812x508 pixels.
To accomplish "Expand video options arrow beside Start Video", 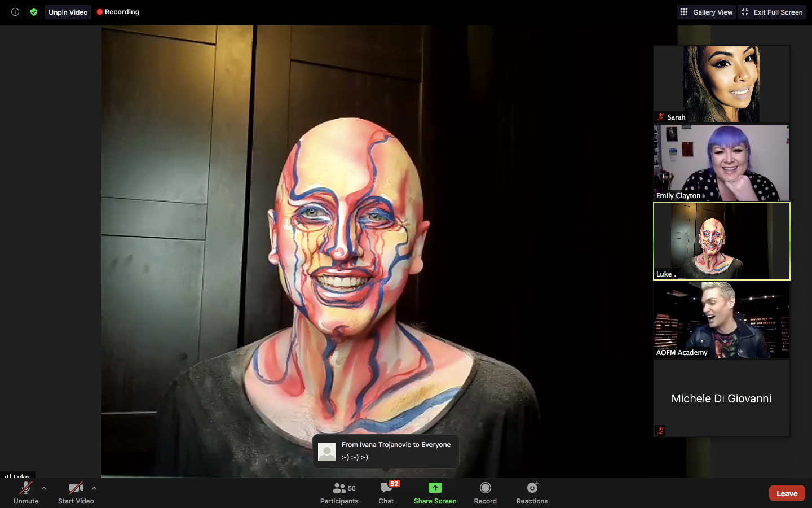I will [x=94, y=488].
